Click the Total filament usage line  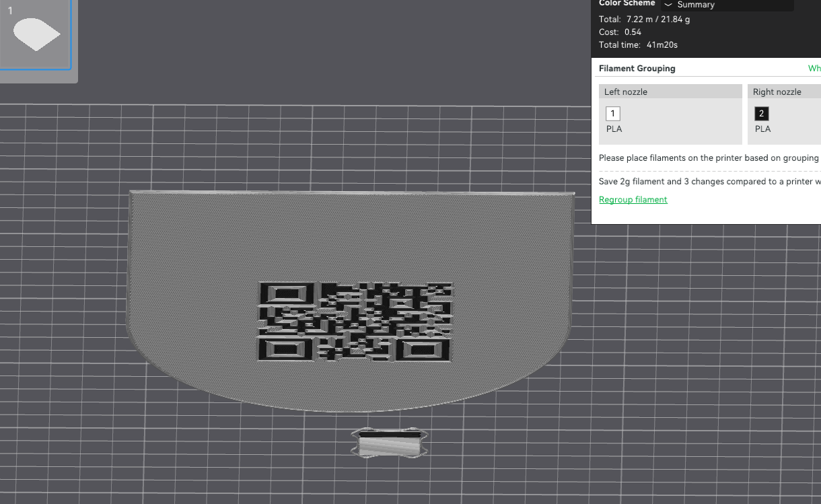tap(645, 20)
